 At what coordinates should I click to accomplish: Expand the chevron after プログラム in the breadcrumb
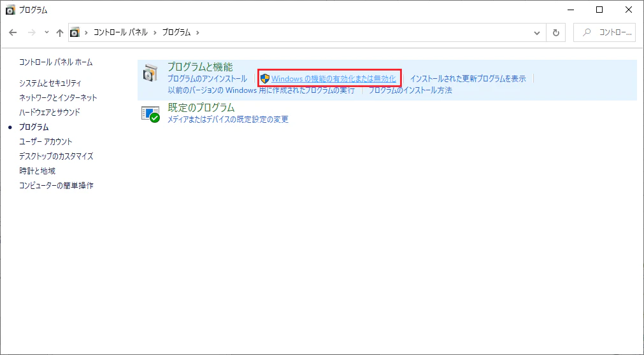[197, 32]
